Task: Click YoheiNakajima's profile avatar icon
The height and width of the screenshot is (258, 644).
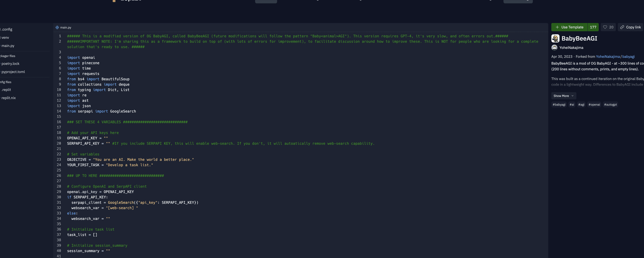Action: coord(554,47)
